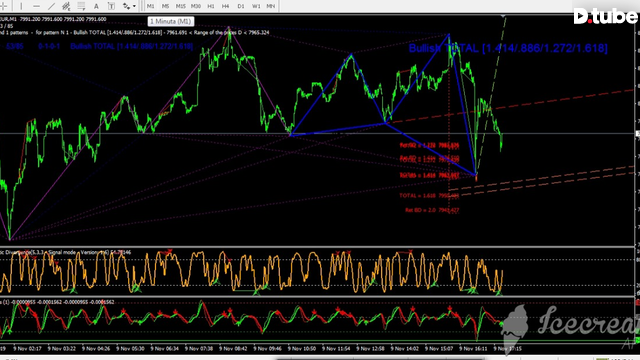Screen dimensions: 640x360
Task: Switch chart to W1 weekly timeframe
Action: 256,6
